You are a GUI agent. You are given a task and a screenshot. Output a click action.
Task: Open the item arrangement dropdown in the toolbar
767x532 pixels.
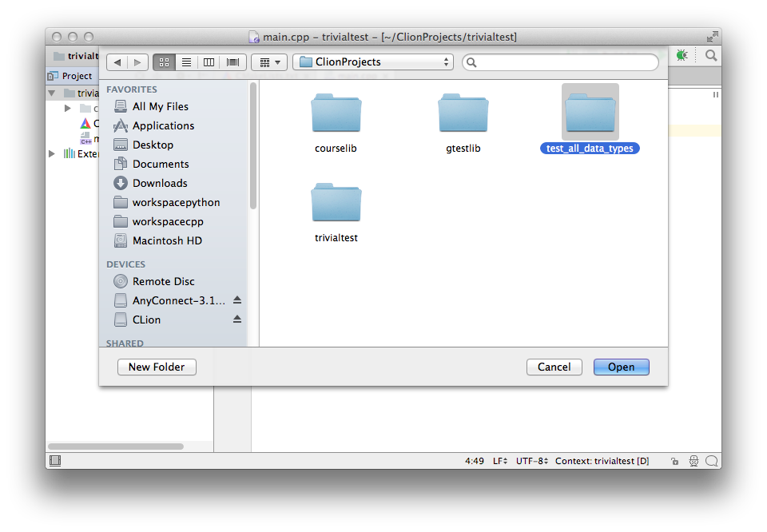click(269, 62)
